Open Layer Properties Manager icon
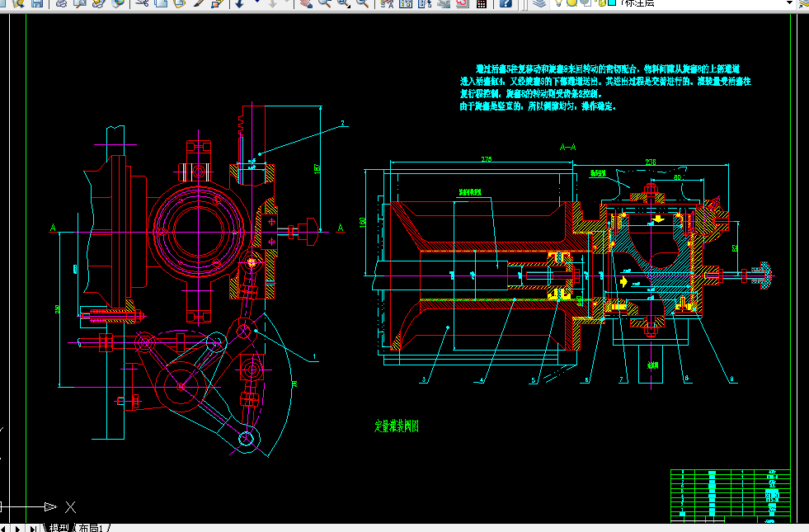The image size is (809, 532). coord(539,3)
